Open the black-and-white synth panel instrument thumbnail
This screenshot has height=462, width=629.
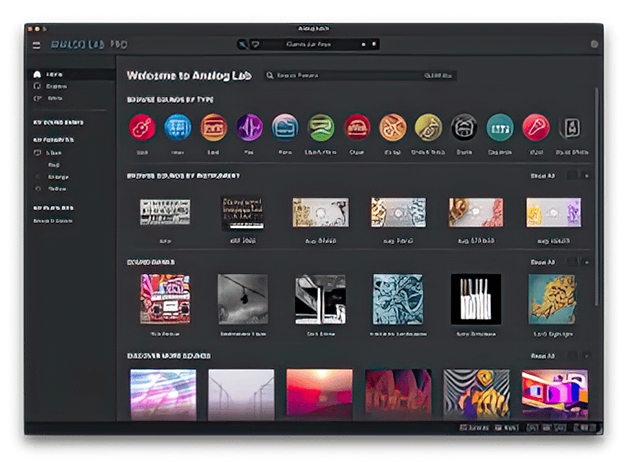click(165, 212)
